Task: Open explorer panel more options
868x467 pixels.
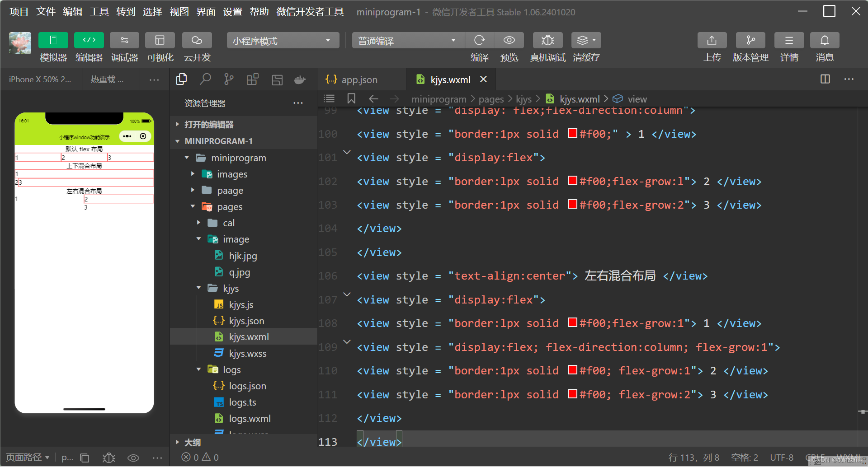Action: point(298,103)
